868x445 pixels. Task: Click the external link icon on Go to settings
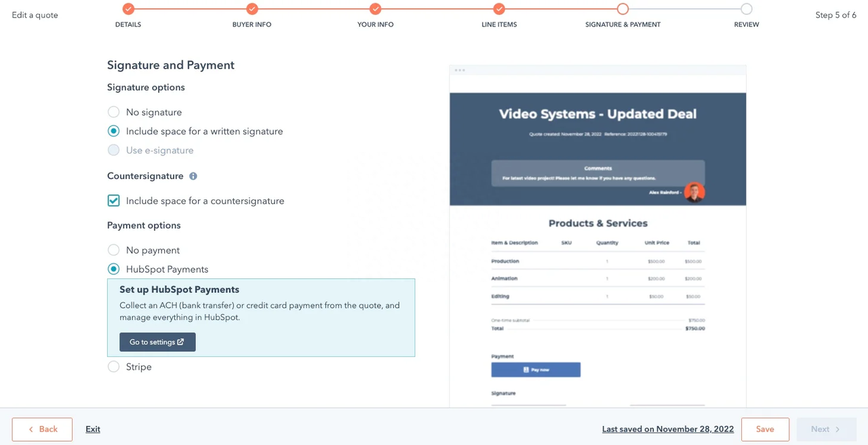pos(179,342)
